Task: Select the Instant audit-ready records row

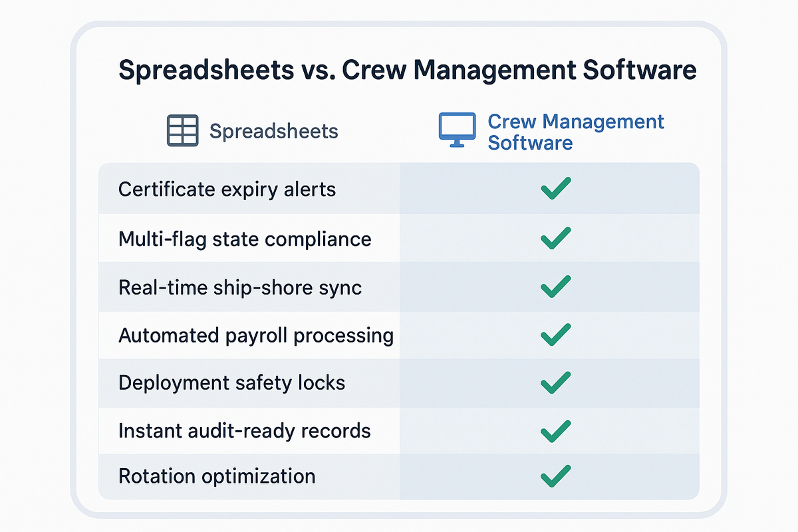Action: pyautogui.click(x=244, y=430)
